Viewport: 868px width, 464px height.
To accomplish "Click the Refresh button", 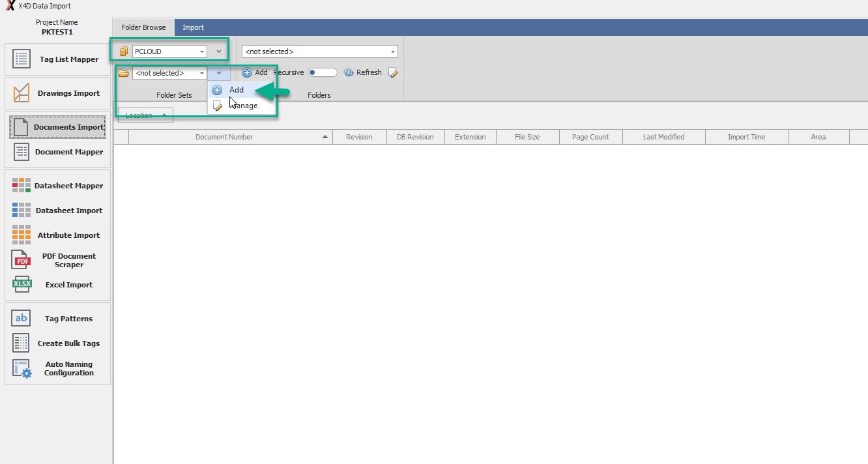I will point(363,73).
